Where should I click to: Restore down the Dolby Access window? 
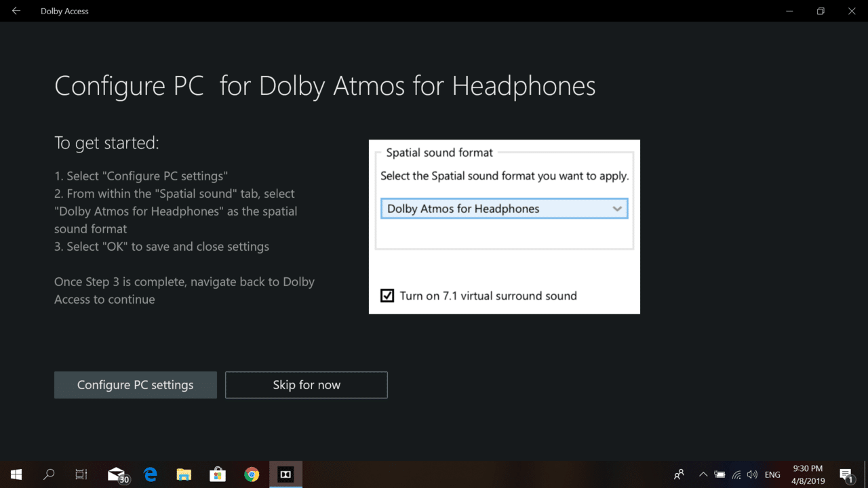821,11
